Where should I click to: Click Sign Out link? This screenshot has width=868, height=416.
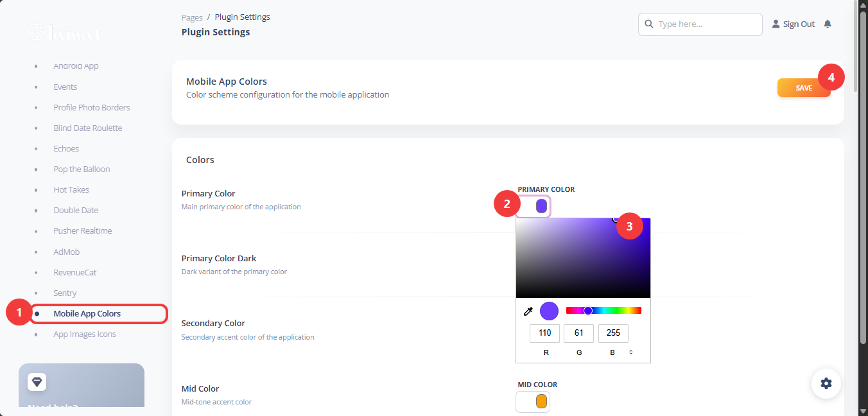[799, 24]
